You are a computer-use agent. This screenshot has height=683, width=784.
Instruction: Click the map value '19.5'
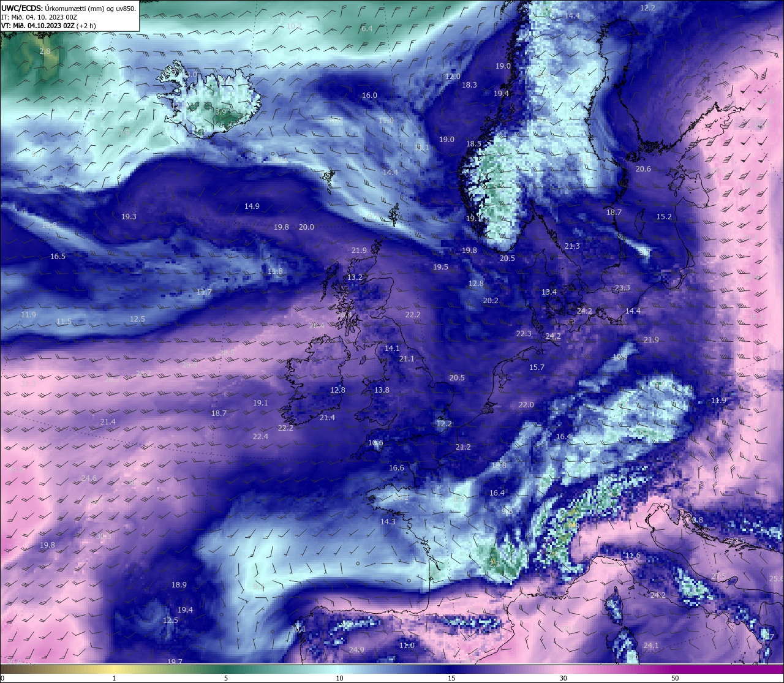440,267
